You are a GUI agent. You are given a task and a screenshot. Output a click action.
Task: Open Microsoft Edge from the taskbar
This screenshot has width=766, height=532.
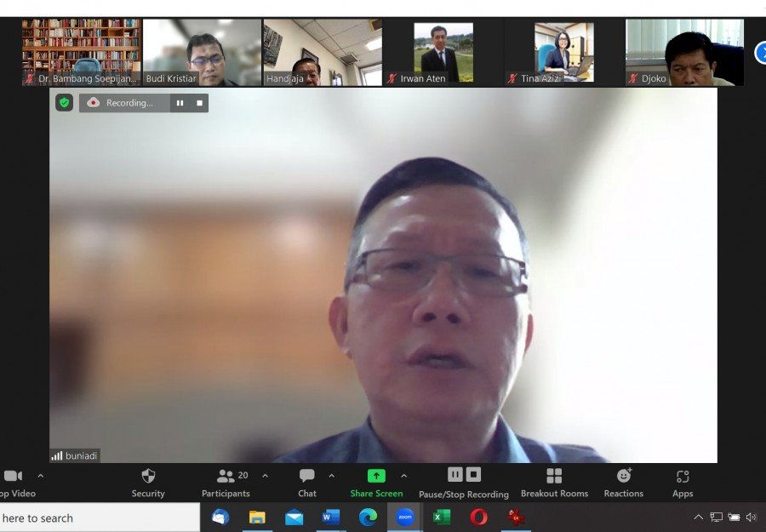coord(368,517)
